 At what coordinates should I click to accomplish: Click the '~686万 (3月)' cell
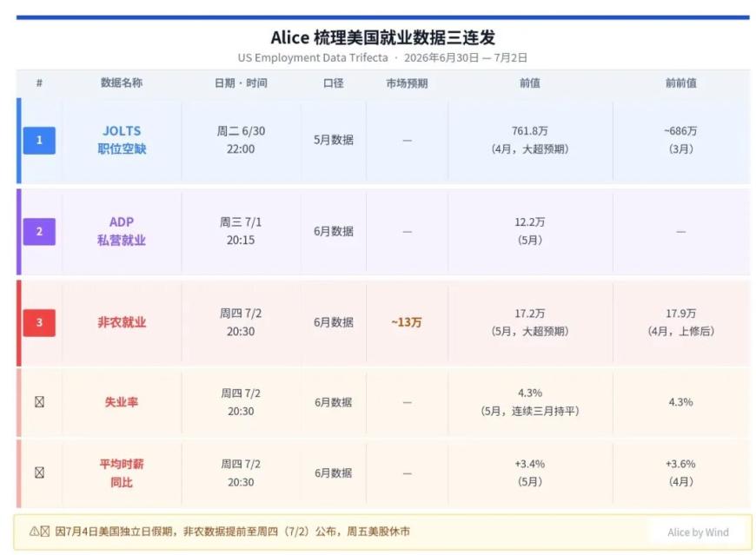click(x=680, y=140)
